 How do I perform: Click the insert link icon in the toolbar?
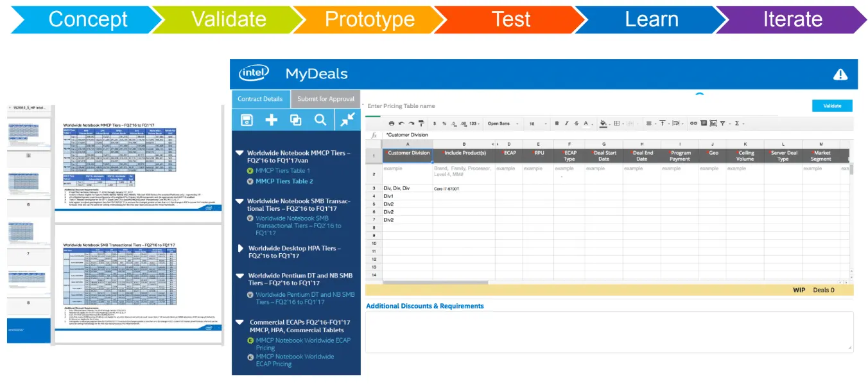click(693, 123)
